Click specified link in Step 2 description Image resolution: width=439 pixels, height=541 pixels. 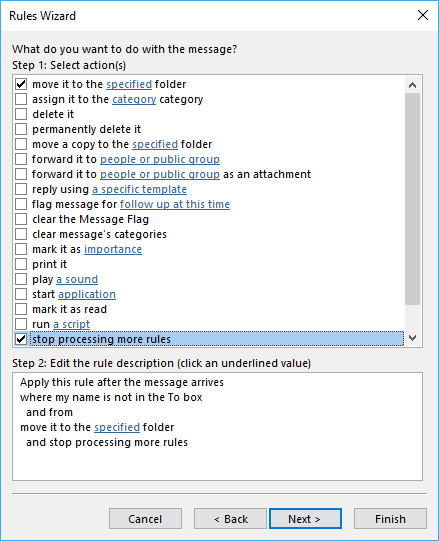[117, 427]
